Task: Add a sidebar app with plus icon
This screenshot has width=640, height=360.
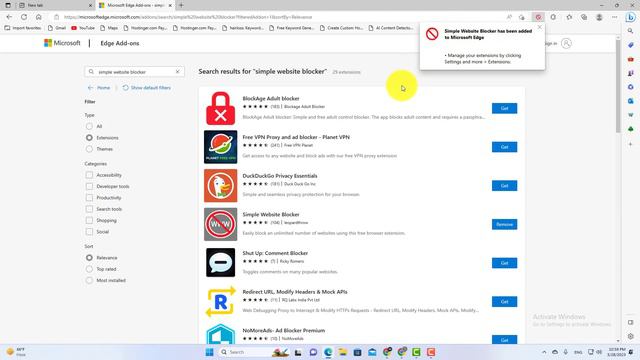Action: point(631,144)
